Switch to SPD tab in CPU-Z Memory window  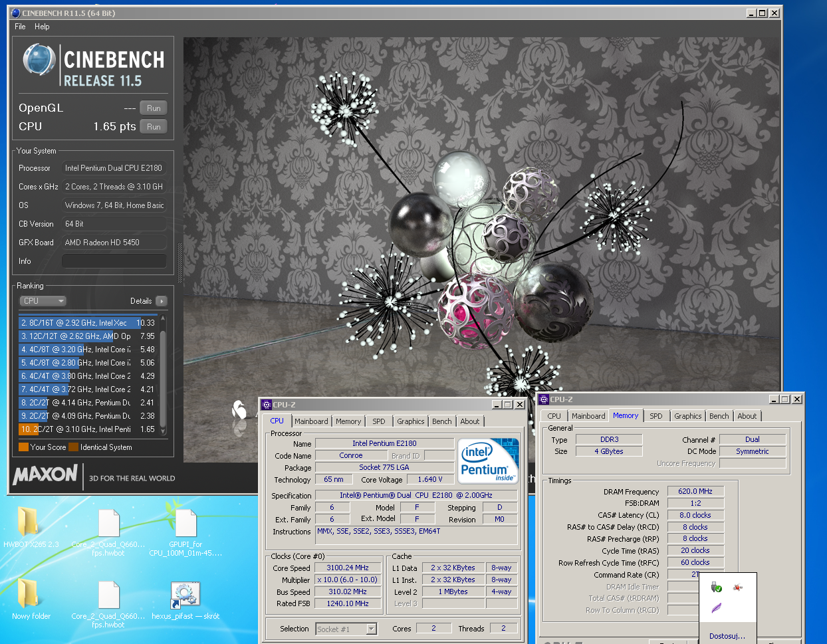656,416
